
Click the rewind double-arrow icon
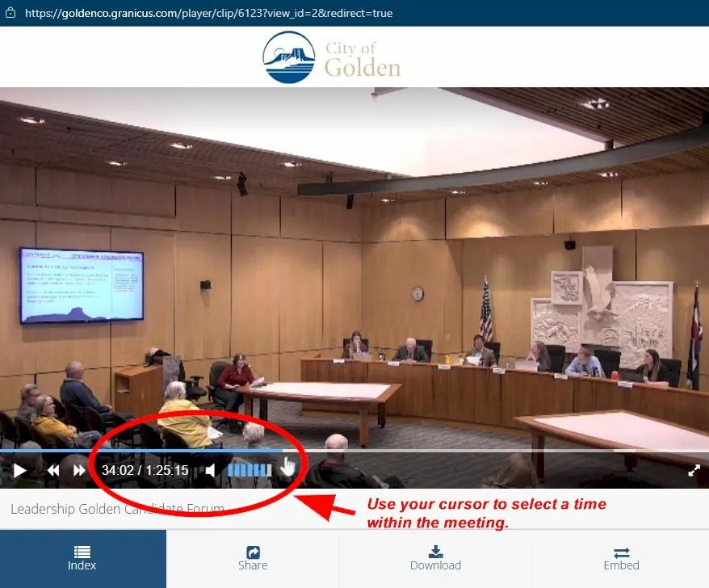pos(53,470)
